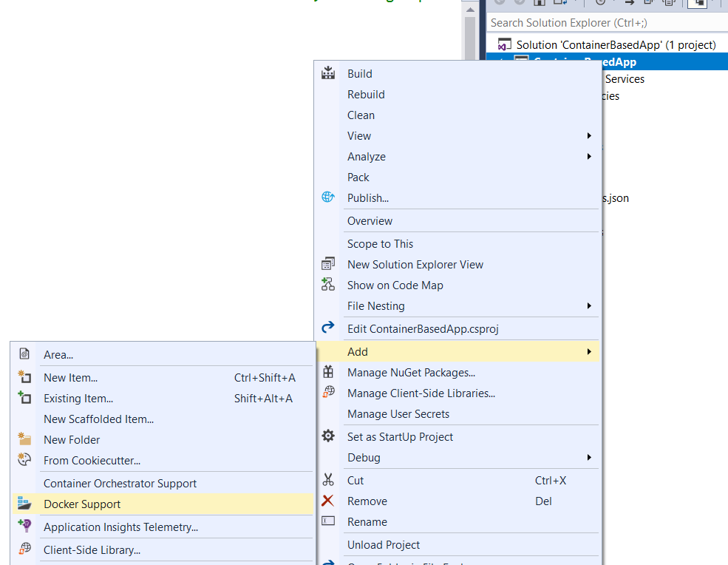728x565 pixels.
Task: Click the New Solution Explorer View icon
Action: point(328,263)
